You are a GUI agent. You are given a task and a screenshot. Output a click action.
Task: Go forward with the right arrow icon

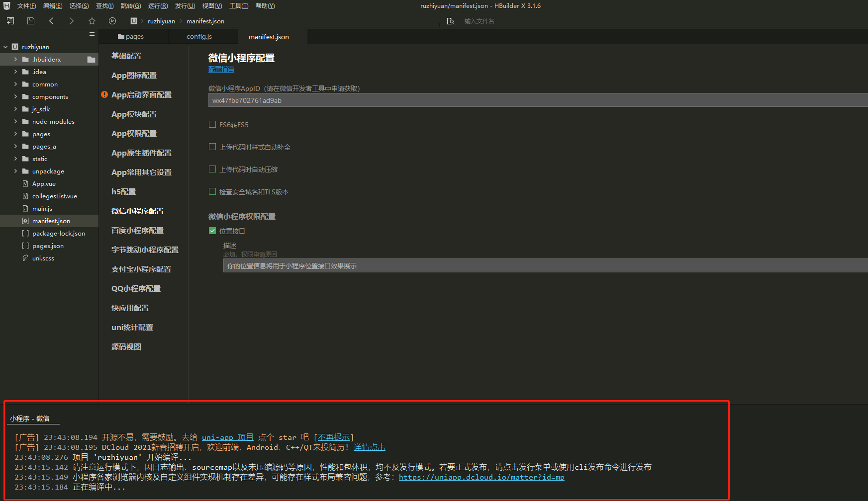point(71,21)
